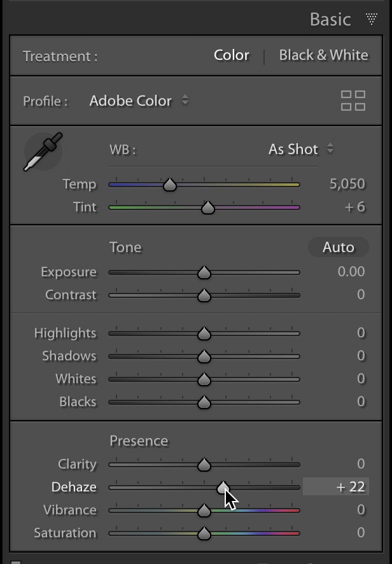The height and width of the screenshot is (564, 392).
Task: Collapse the Basic panel triangle
Action: pos(372,19)
